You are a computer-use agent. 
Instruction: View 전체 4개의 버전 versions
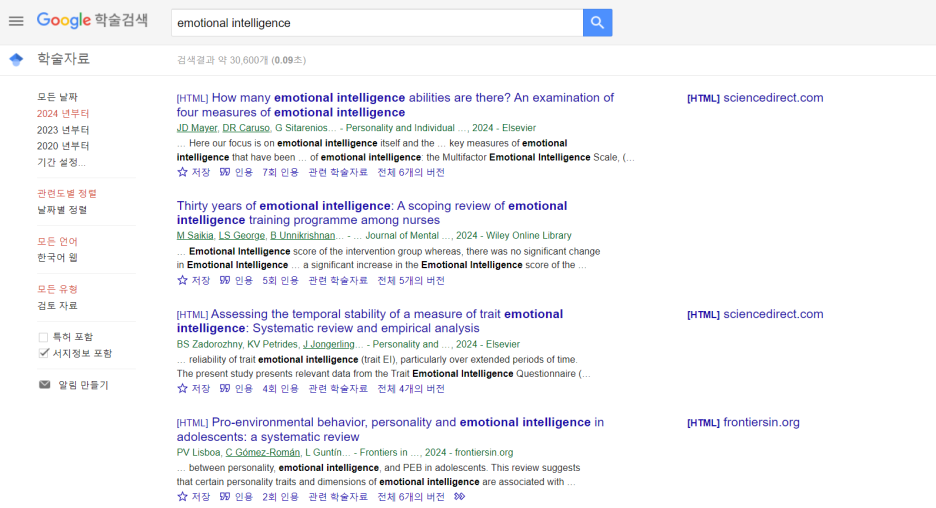(411, 389)
